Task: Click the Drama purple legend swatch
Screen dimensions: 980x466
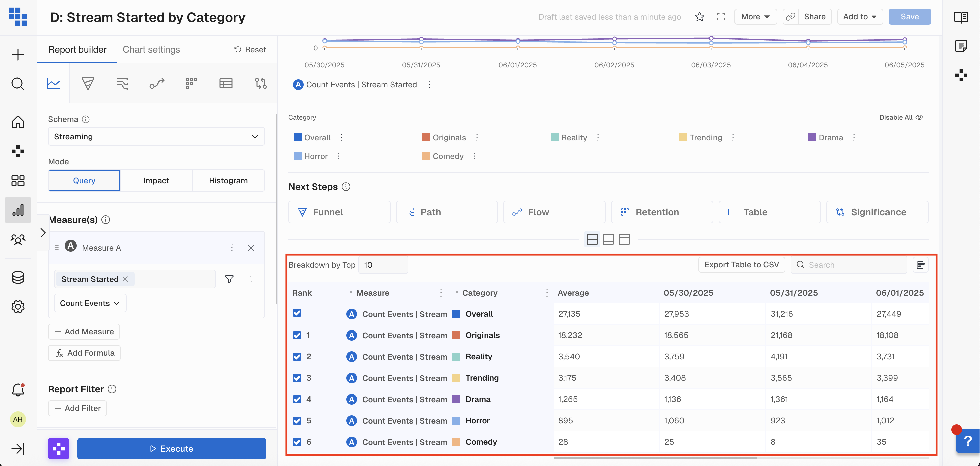Action: point(812,138)
